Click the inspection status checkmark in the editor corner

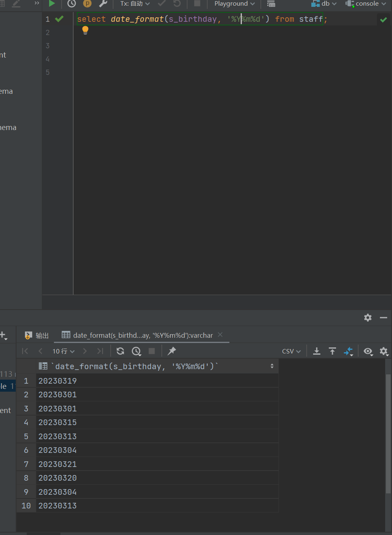click(384, 19)
